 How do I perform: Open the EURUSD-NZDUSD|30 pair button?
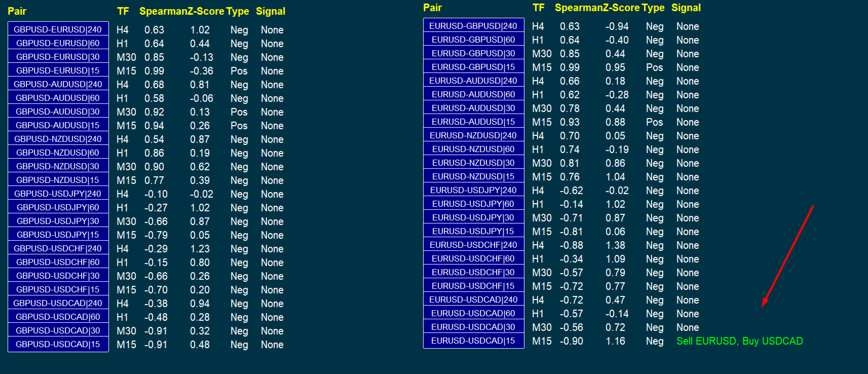[x=473, y=163]
